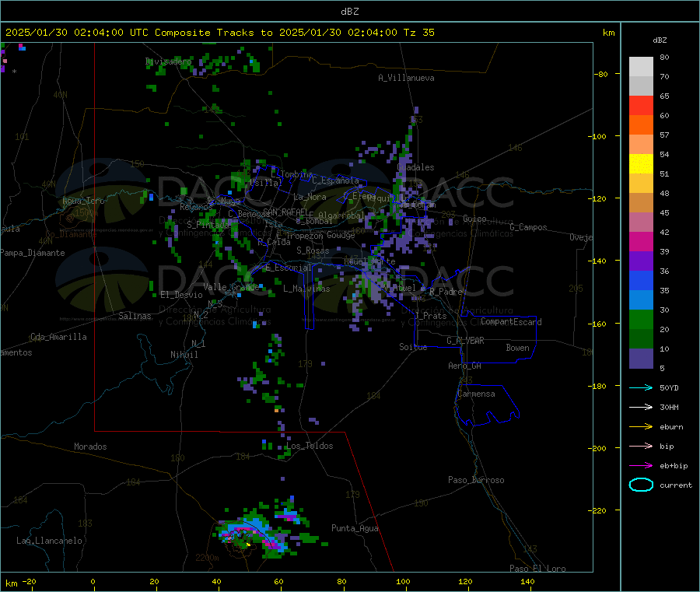Click the 'G_ALVEAR' map label
The image size is (700, 592).
click(465, 341)
